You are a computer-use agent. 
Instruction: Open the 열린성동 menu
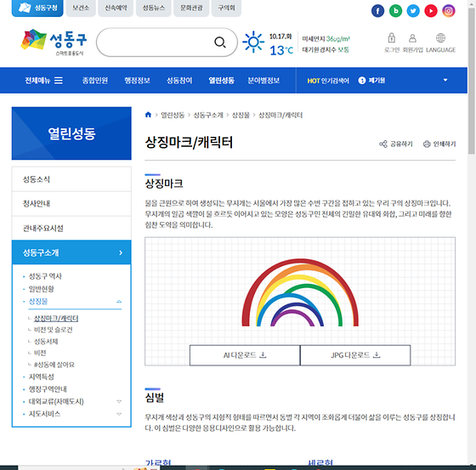point(221,81)
